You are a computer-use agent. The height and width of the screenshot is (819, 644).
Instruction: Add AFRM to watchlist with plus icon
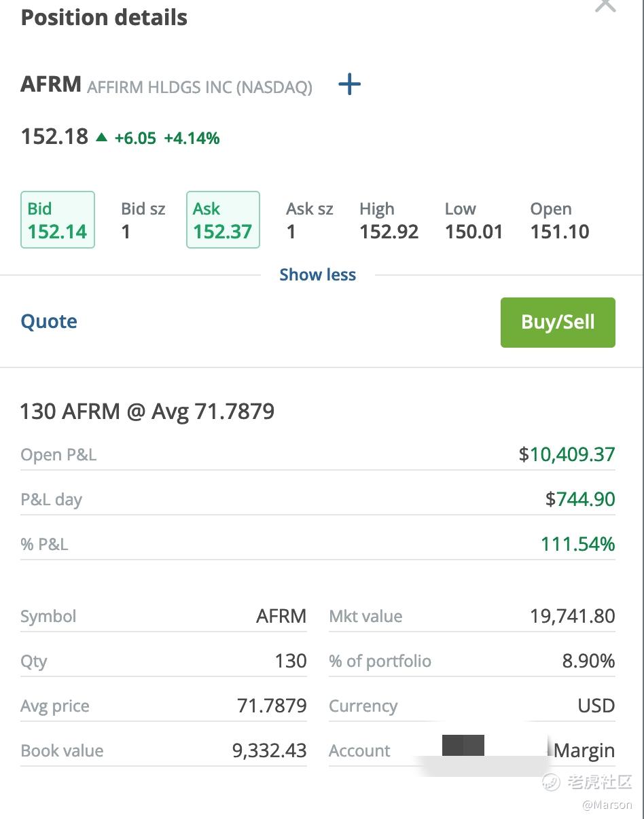pyautogui.click(x=349, y=85)
